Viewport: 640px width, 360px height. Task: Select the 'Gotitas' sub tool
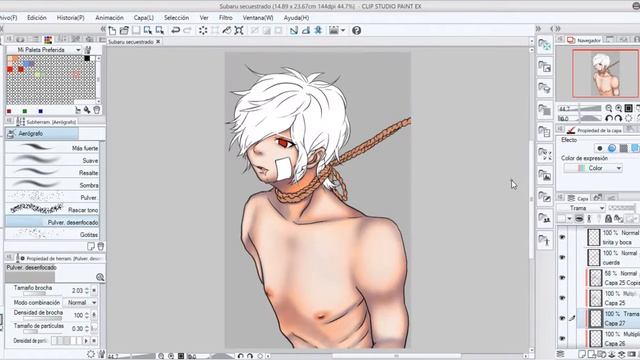point(52,234)
